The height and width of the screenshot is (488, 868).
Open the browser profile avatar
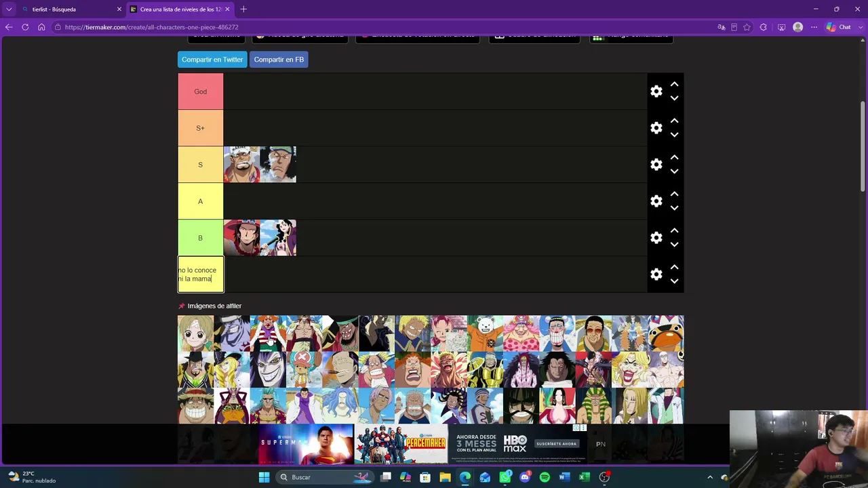797,27
